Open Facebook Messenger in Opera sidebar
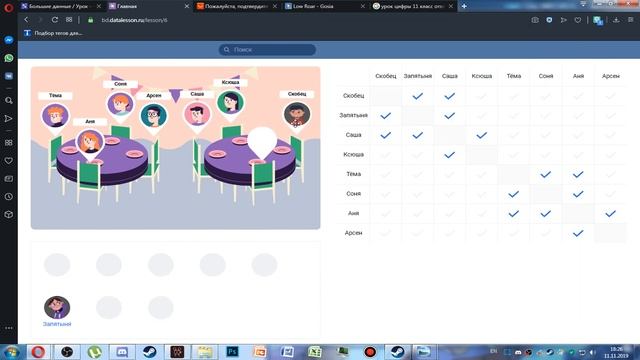Image resolution: width=640 pixels, height=360 pixels. [x=9, y=40]
